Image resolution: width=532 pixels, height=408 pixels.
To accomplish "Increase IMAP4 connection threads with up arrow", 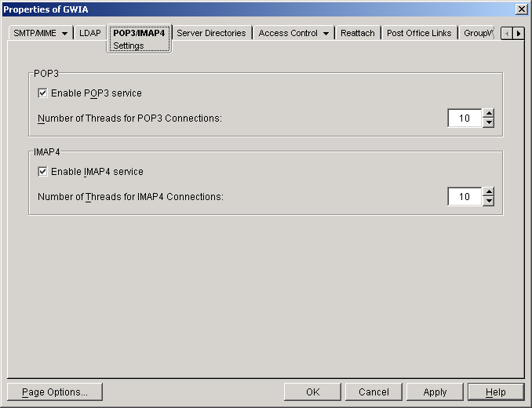I will [489, 192].
